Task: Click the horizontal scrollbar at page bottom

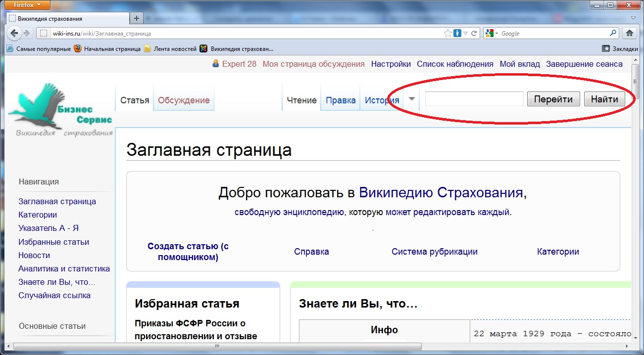Action: pos(317,347)
